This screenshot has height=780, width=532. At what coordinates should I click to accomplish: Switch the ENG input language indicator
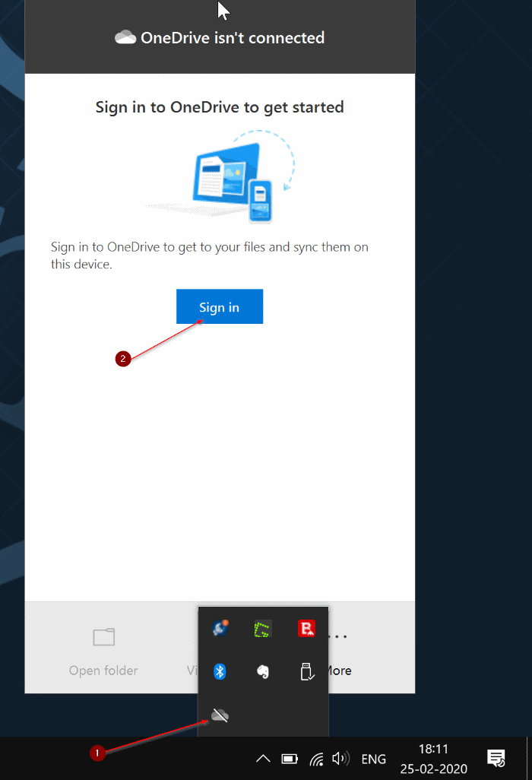click(x=373, y=759)
